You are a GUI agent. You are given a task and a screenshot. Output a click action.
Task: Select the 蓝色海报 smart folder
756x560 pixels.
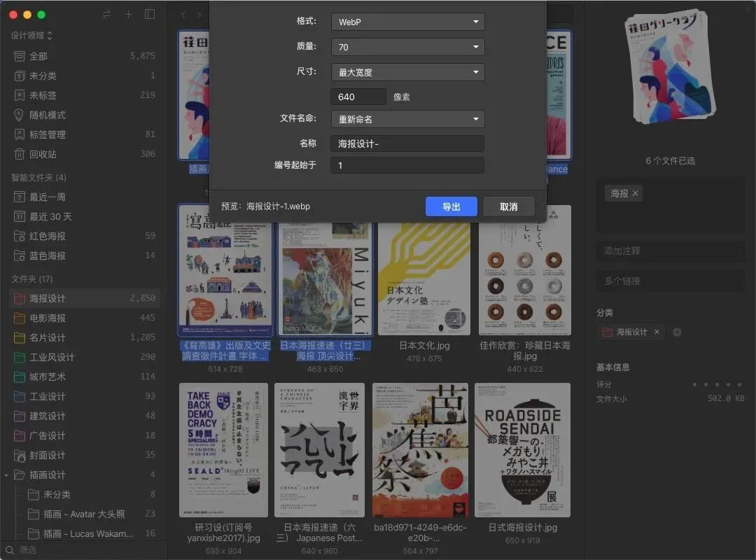pos(85,255)
